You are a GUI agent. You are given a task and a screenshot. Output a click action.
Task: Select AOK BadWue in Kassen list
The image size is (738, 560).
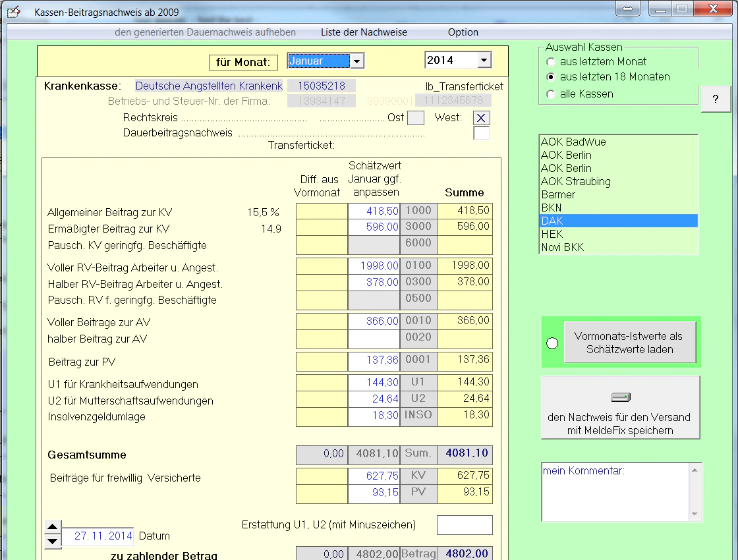point(618,142)
